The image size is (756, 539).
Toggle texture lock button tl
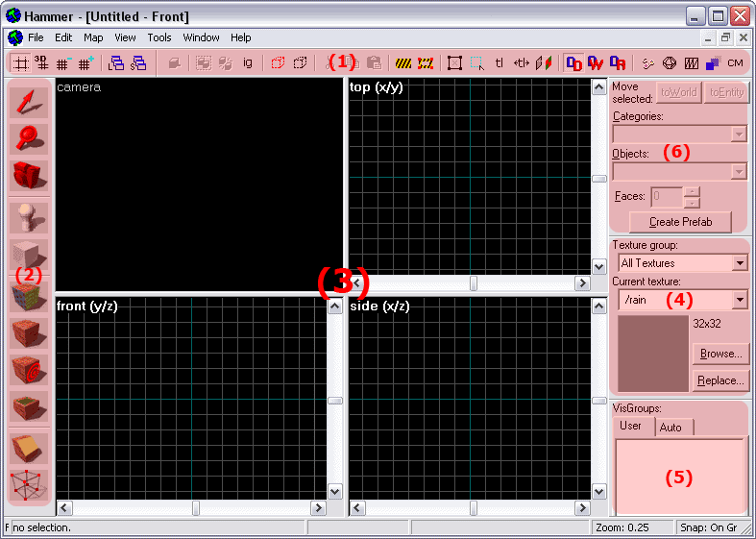tap(499, 63)
